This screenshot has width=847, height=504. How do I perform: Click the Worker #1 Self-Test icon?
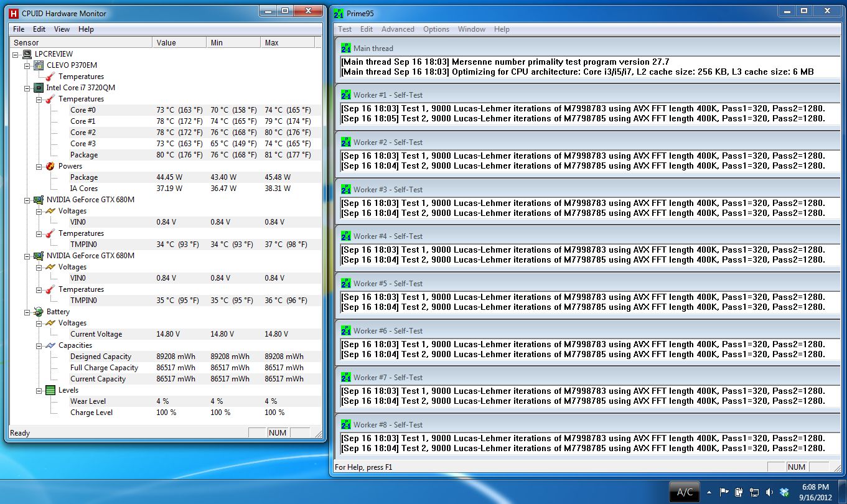tap(346, 95)
